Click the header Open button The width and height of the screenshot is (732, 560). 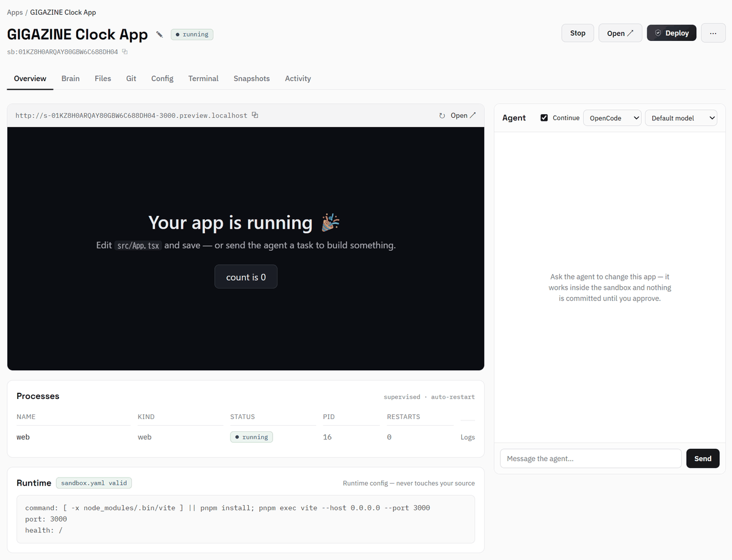point(620,33)
